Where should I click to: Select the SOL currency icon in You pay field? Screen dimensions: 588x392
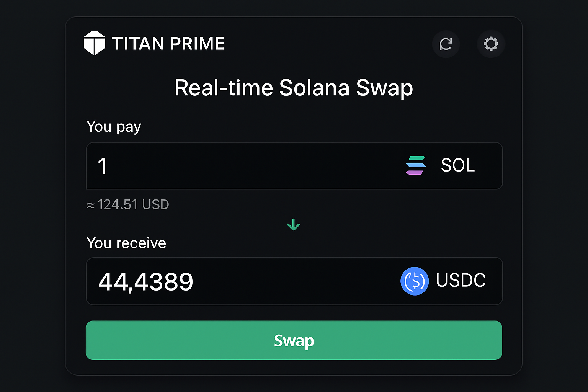click(416, 166)
